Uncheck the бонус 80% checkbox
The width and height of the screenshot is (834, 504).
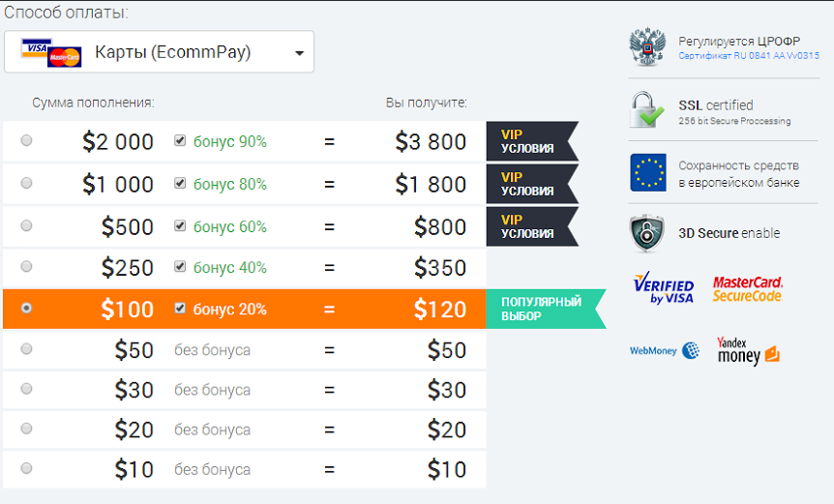point(180,184)
